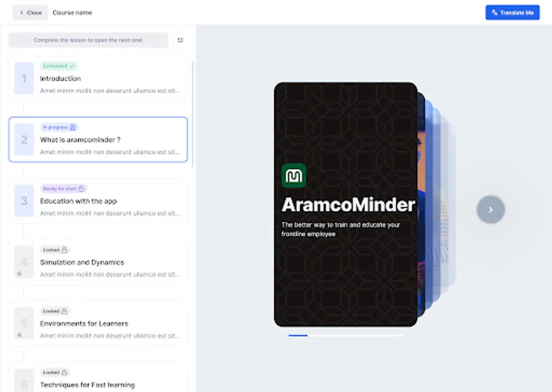This screenshot has width=552, height=392.
Task: Open lesson 3 Education with the app
Action: [98, 201]
